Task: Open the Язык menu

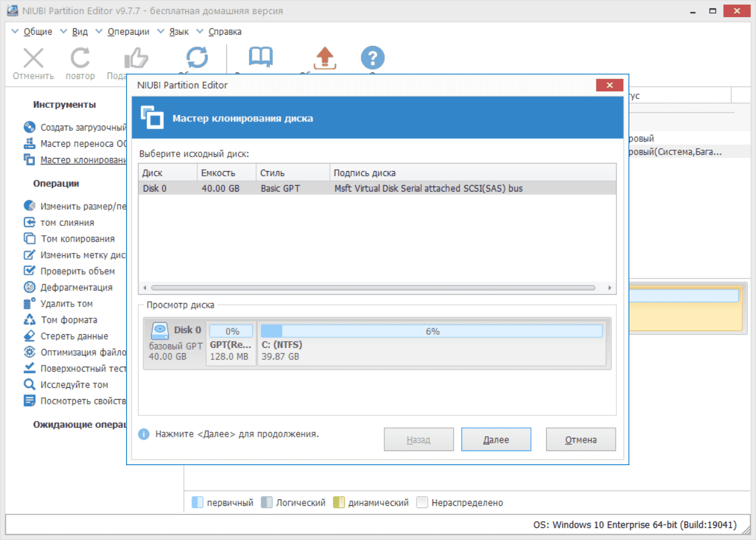Action: (179, 32)
